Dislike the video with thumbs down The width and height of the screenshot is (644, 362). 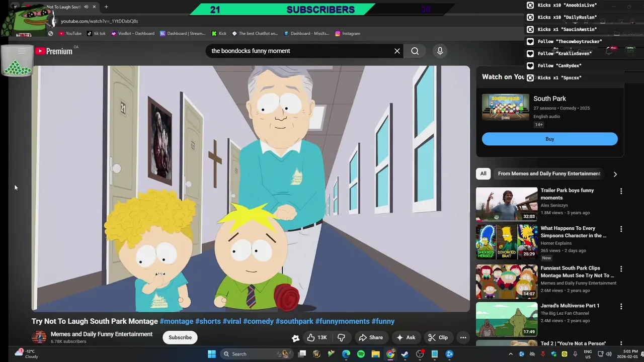coord(341,337)
